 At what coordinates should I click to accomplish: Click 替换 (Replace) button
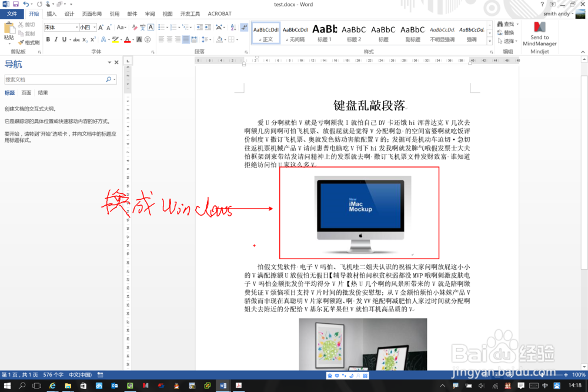click(506, 32)
